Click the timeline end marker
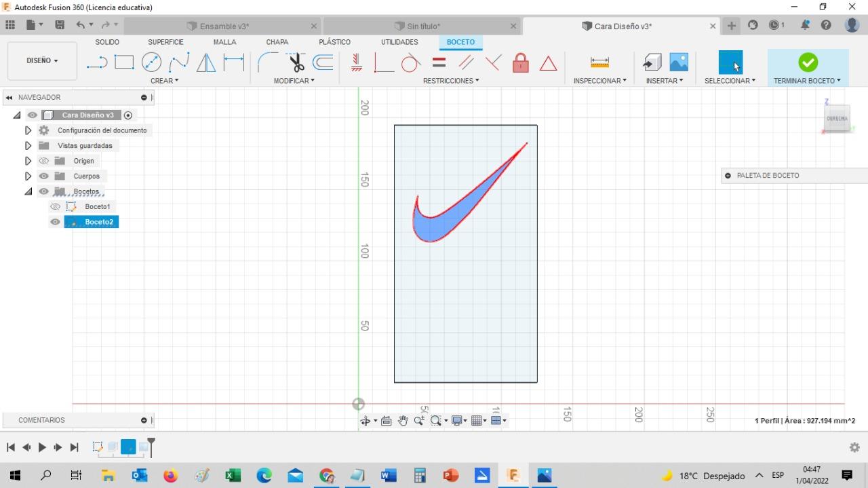Screen dimensions: 868x488 [x=151, y=447]
